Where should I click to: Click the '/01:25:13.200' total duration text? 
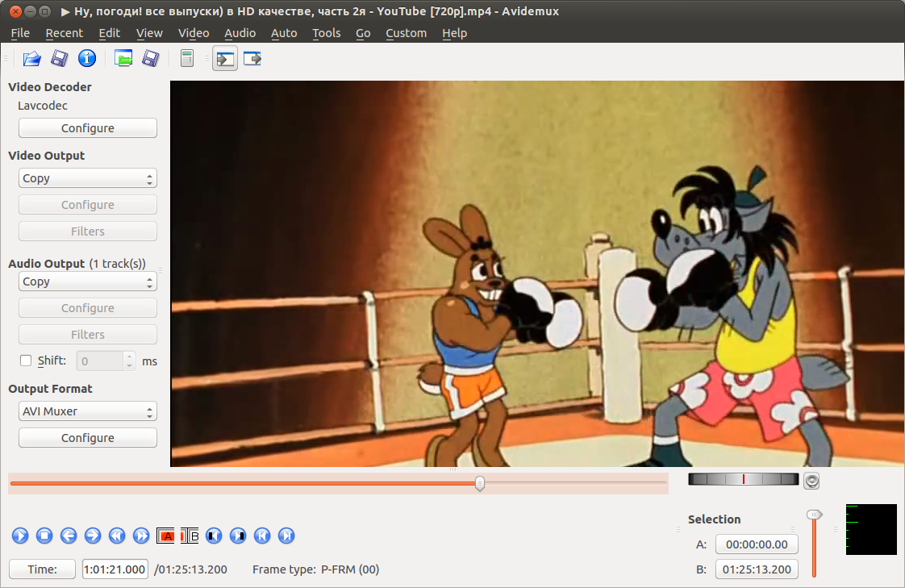[x=190, y=569]
